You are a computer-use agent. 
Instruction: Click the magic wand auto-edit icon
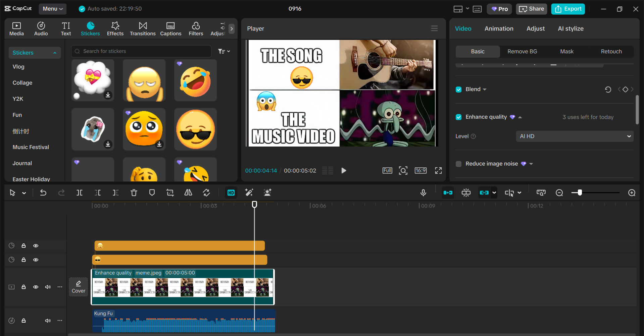click(249, 192)
